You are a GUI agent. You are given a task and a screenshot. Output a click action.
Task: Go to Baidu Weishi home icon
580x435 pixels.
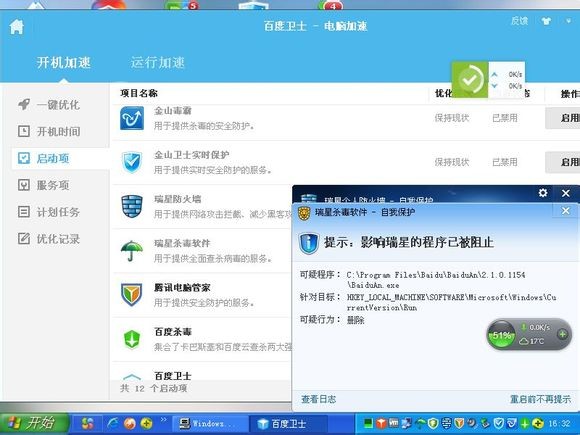[x=17, y=27]
